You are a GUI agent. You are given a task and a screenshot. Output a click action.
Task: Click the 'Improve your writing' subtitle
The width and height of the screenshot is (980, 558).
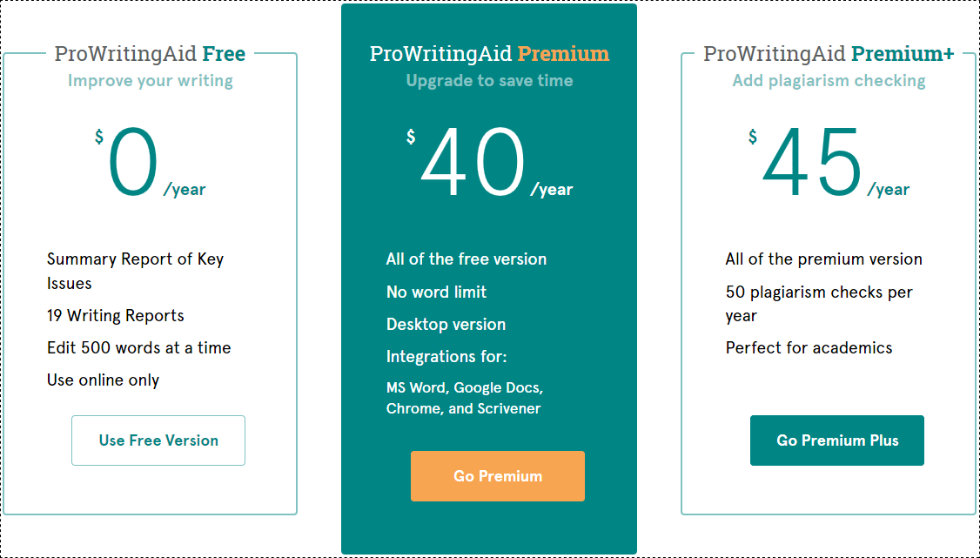click(x=150, y=81)
